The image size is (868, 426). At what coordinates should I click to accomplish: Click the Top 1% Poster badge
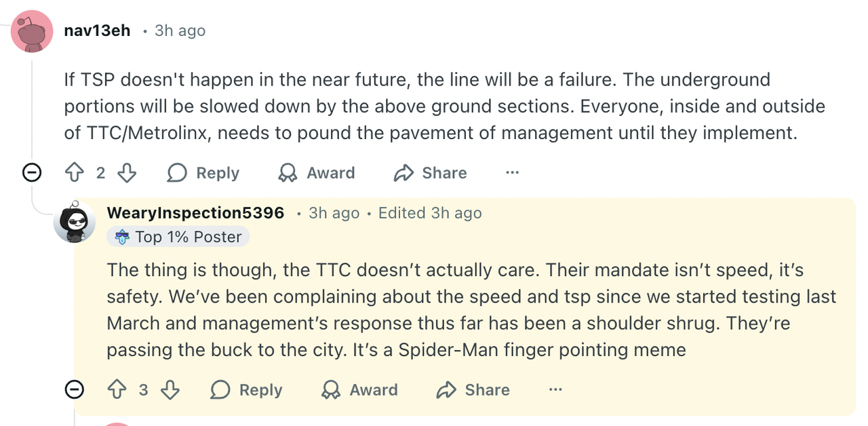(178, 237)
